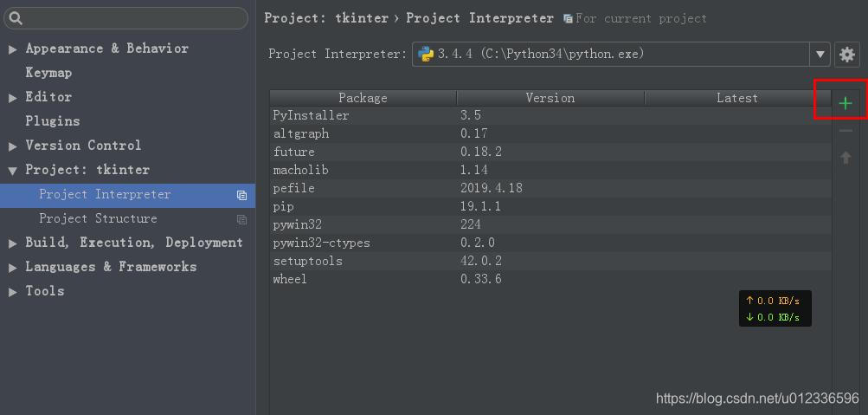
Task: Select Project Structure in the sidebar
Action: (x=98, y=218)
